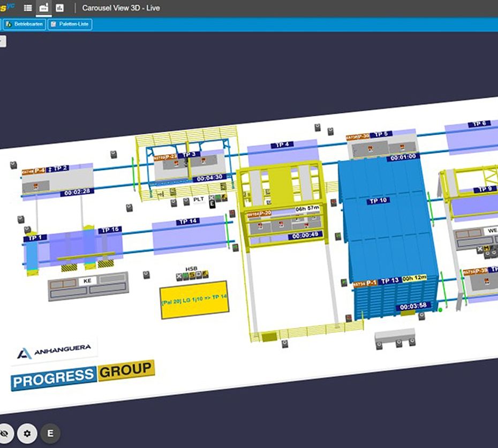The width and height of the screenshot is (498, 448).
Task: Click the green signal light below TP 14's right end
Action: (236, 248)
